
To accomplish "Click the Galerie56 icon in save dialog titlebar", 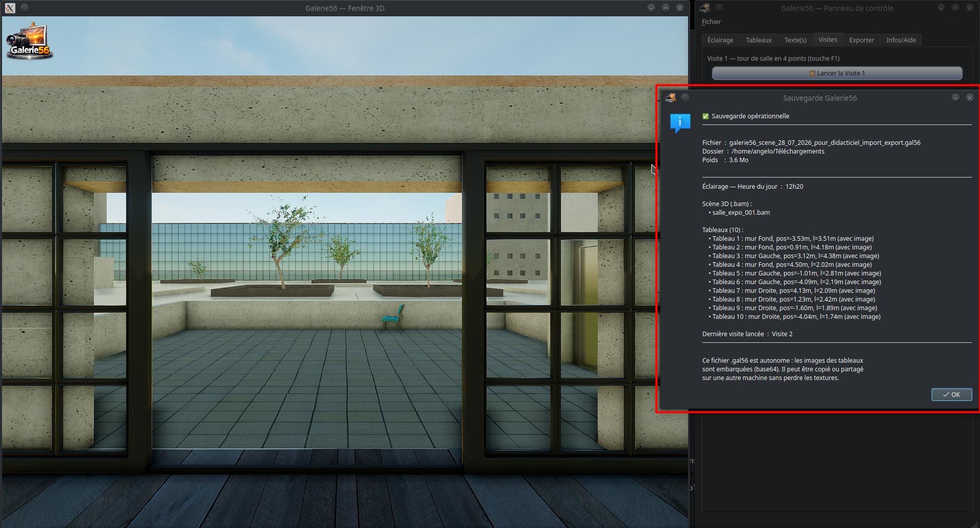I will click(671, 97).
